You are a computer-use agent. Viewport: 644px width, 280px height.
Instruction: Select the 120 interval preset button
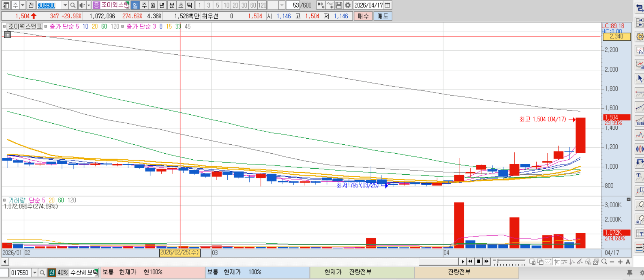262,5
